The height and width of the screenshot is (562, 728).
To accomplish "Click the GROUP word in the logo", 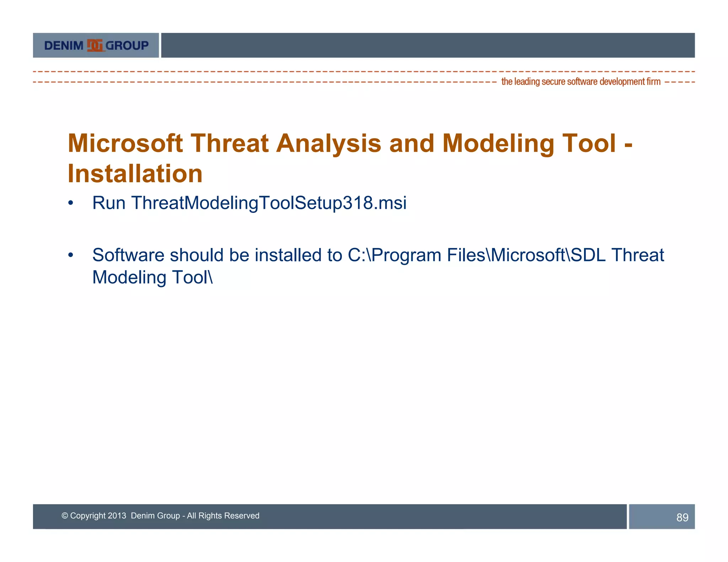I will (127, 45).
